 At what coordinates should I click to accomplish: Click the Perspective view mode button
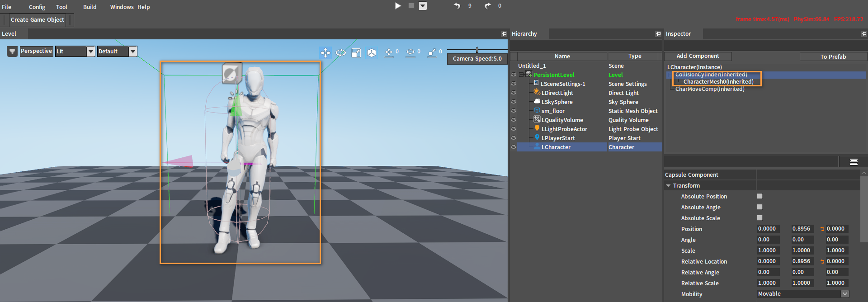point(36,51)
